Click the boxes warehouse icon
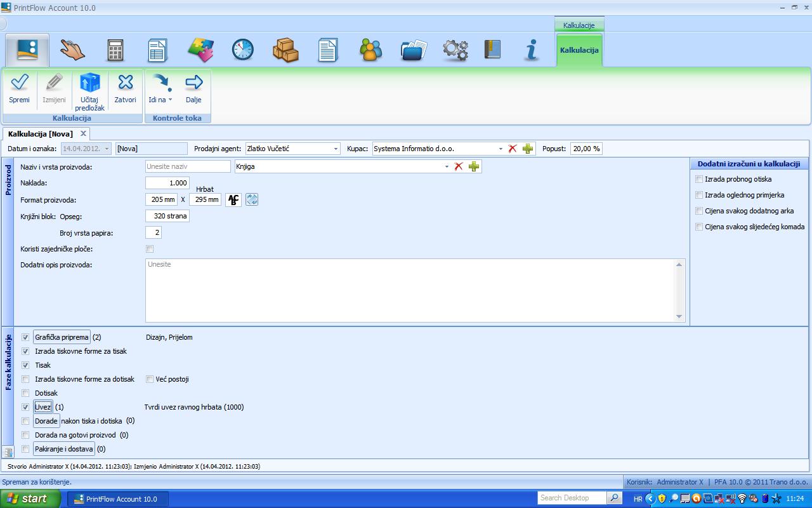 point(285,50)
